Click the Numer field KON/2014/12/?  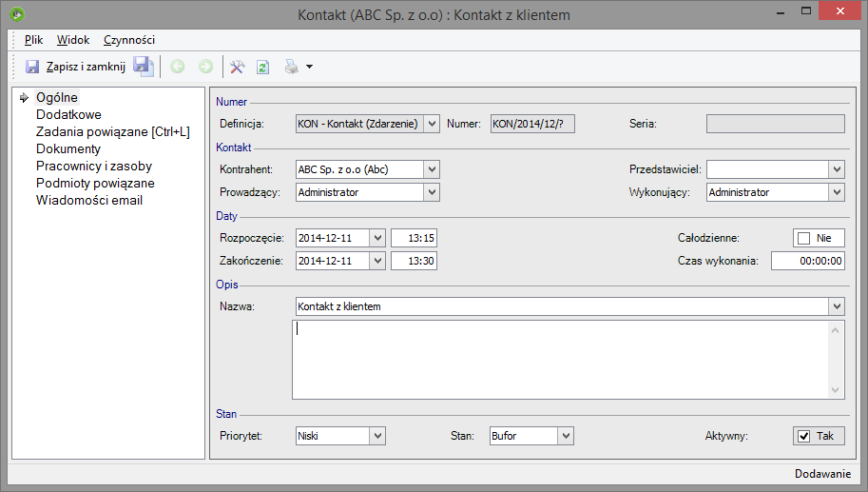532,124
